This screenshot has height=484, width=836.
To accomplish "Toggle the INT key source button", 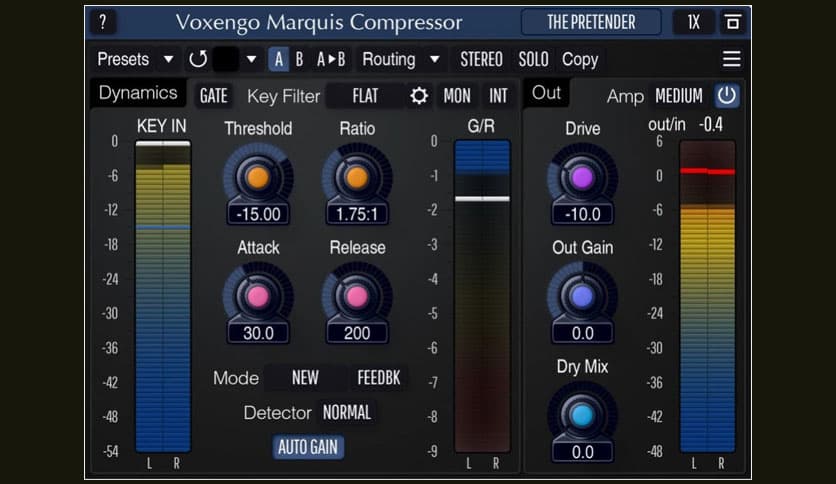I will coord(499,96).
